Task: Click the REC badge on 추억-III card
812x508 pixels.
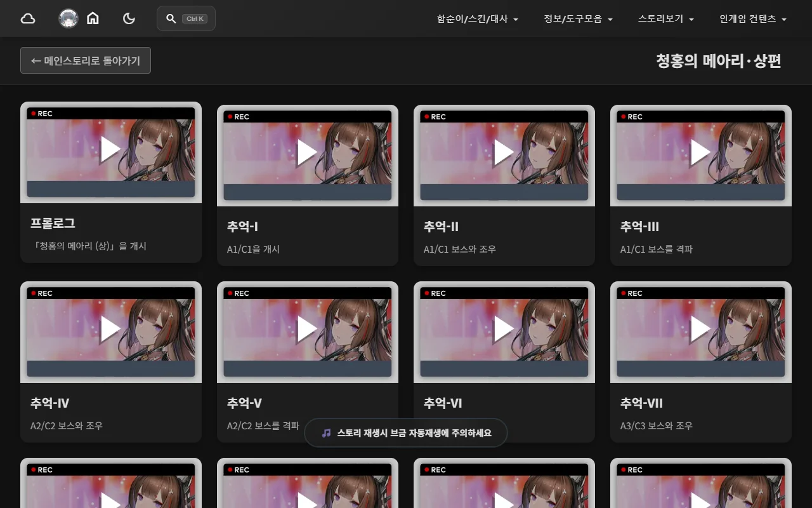Action: (632, 117)
